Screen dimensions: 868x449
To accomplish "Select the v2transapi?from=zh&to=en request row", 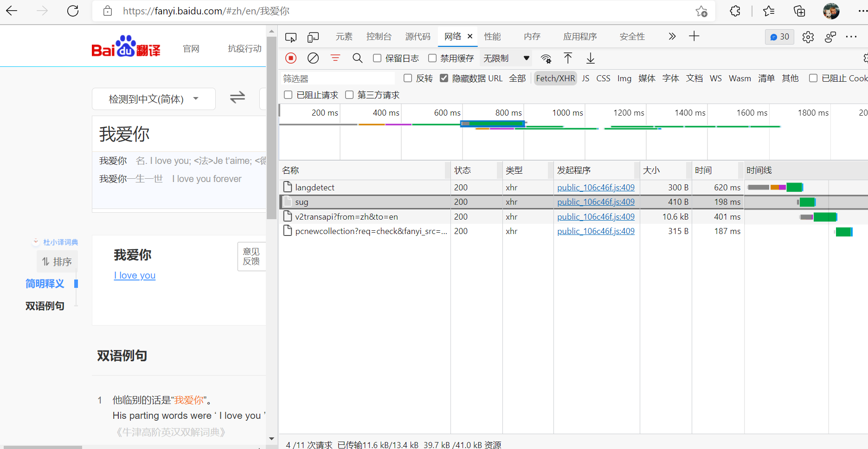I will pyautogui.click(x=573, y=217).
